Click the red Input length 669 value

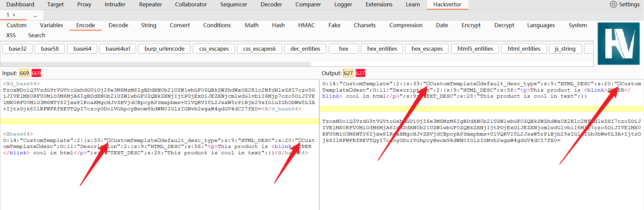pos(36,73)
